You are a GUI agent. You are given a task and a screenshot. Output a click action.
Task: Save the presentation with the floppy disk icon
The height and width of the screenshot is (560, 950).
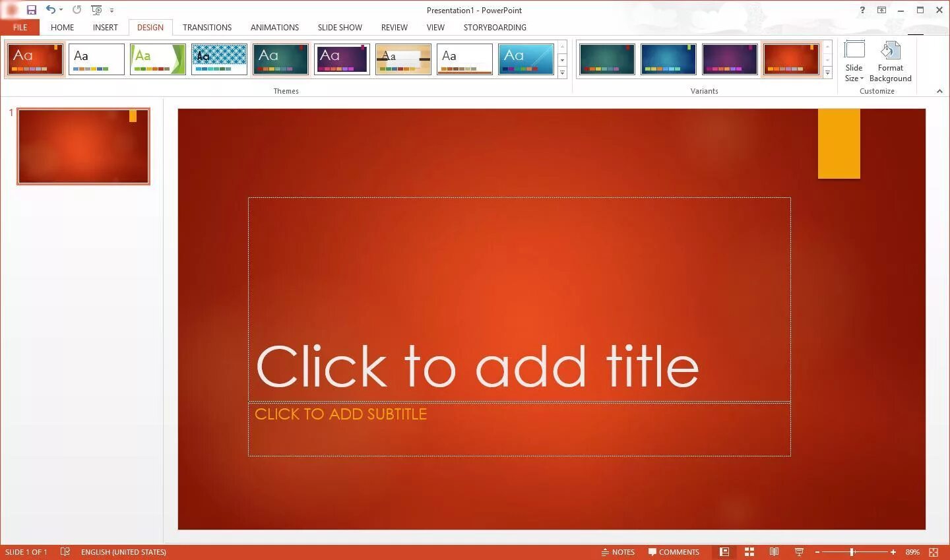(31, 10)
